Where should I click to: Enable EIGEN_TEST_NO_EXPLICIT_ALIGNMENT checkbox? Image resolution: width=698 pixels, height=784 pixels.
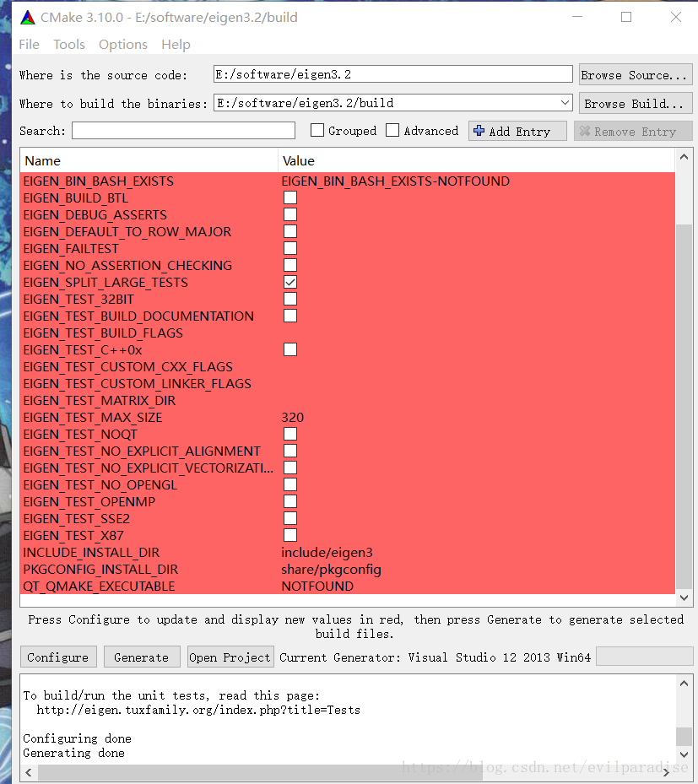click(x=290, y=451)
